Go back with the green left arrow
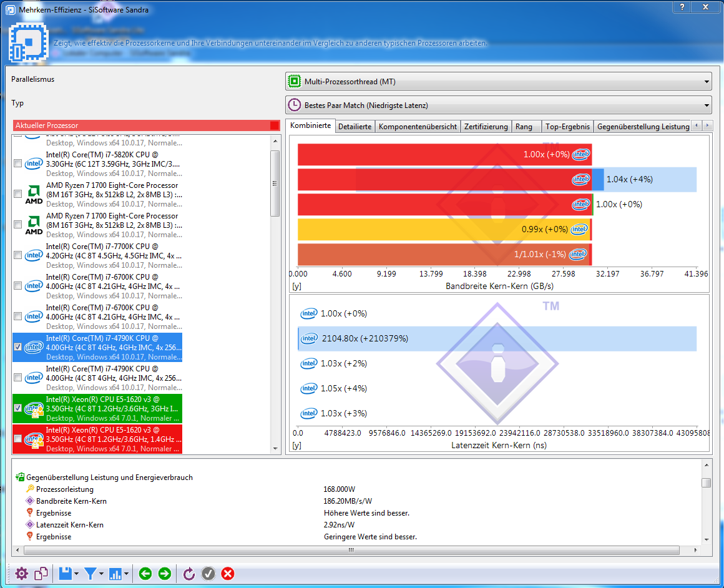 click(145, 574)
